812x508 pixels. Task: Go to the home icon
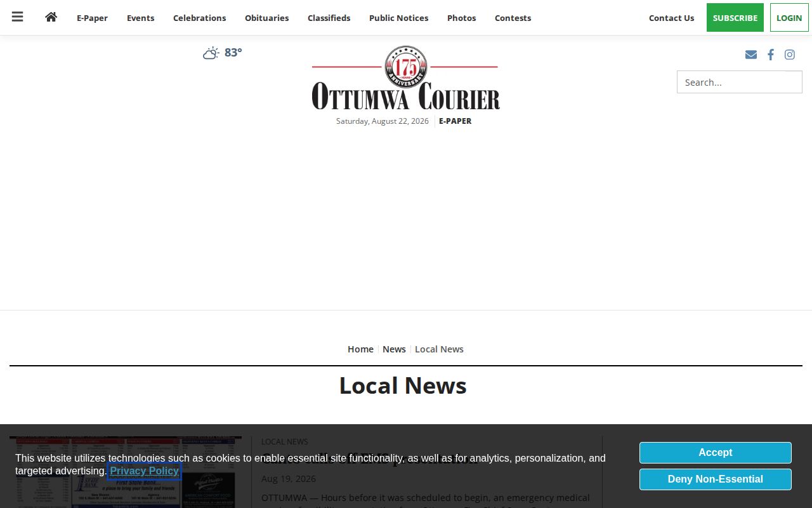(51, 17)
